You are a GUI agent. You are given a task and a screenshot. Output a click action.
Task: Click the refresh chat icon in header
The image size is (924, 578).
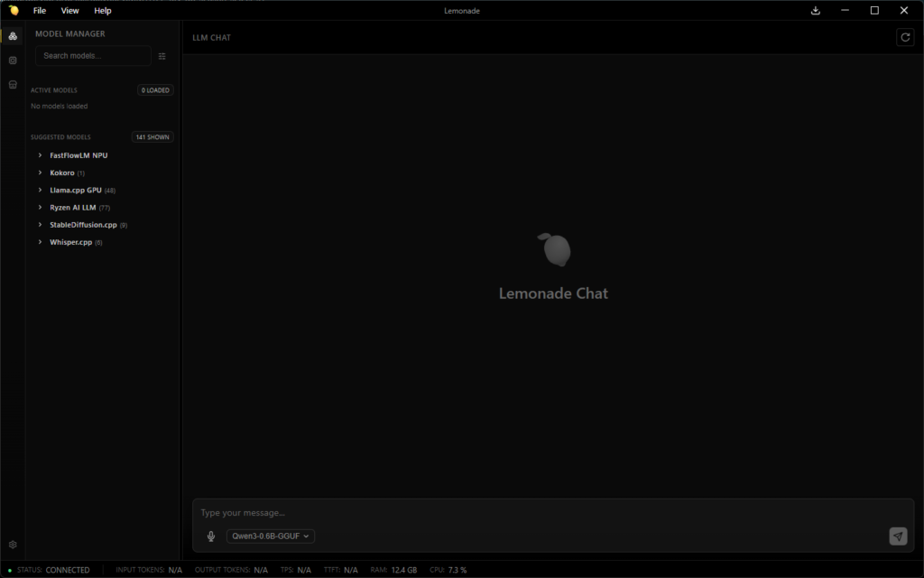pos(904,37)
